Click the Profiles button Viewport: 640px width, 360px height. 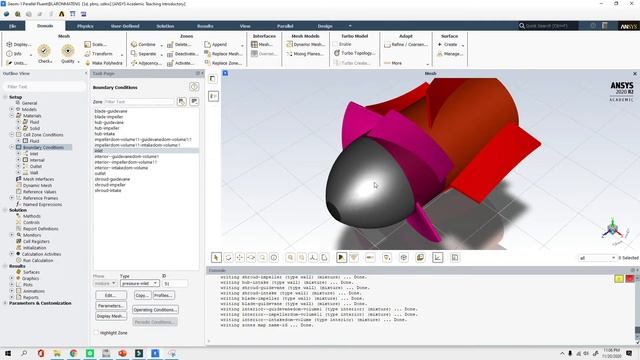(x=164, y=295)
